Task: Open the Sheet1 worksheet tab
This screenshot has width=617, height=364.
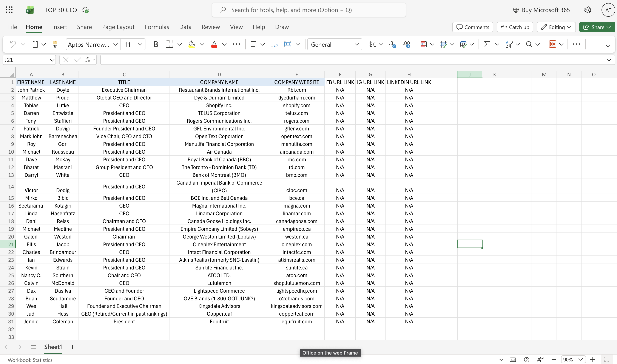Action: [x=53, y=347]
